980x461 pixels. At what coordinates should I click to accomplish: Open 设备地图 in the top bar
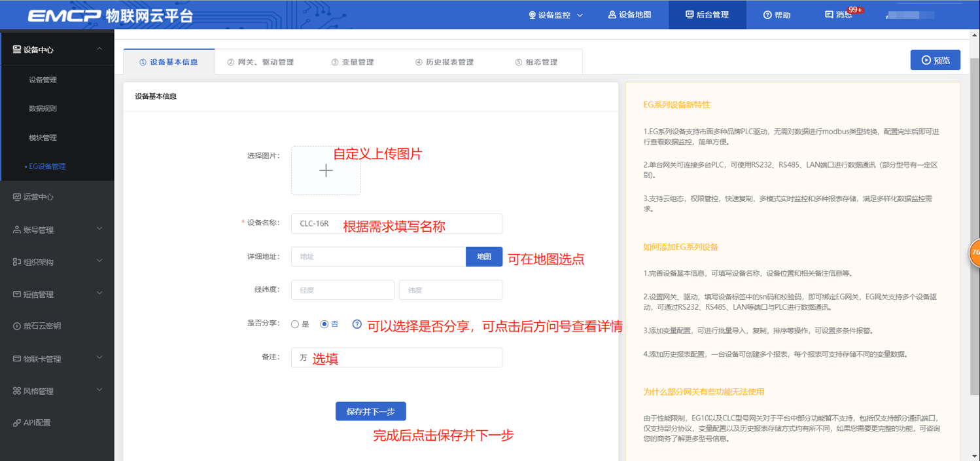pos(629,14)
